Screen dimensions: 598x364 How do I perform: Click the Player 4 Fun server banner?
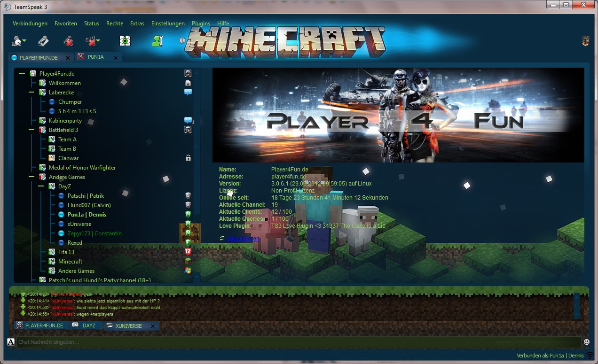[x=398, y=115]
